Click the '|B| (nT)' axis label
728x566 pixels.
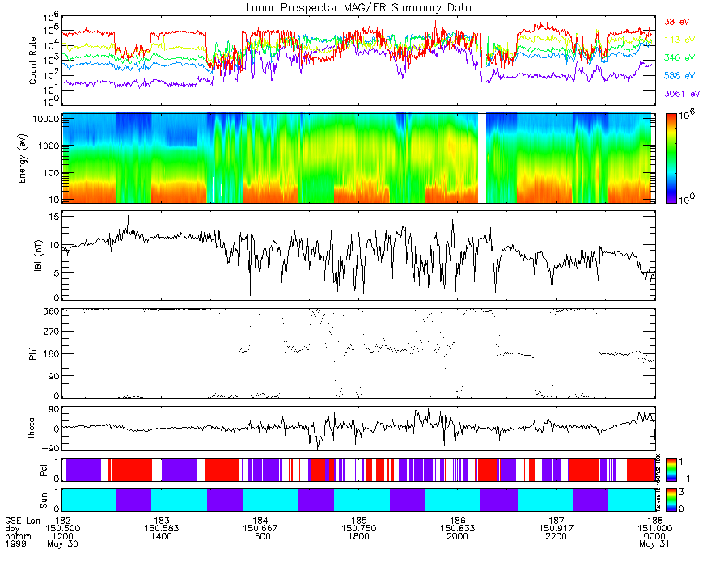tap(38, 256)
